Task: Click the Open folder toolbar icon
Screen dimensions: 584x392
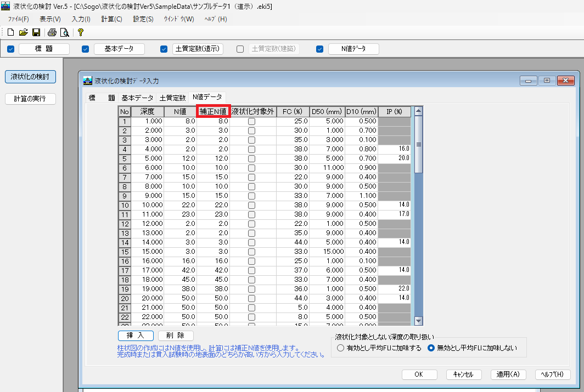Action: 23,32
